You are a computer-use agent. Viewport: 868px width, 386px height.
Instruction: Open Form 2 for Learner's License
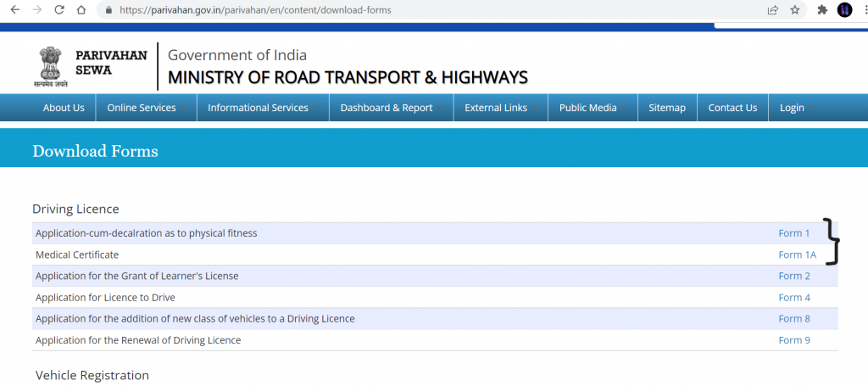coord(794,276)
